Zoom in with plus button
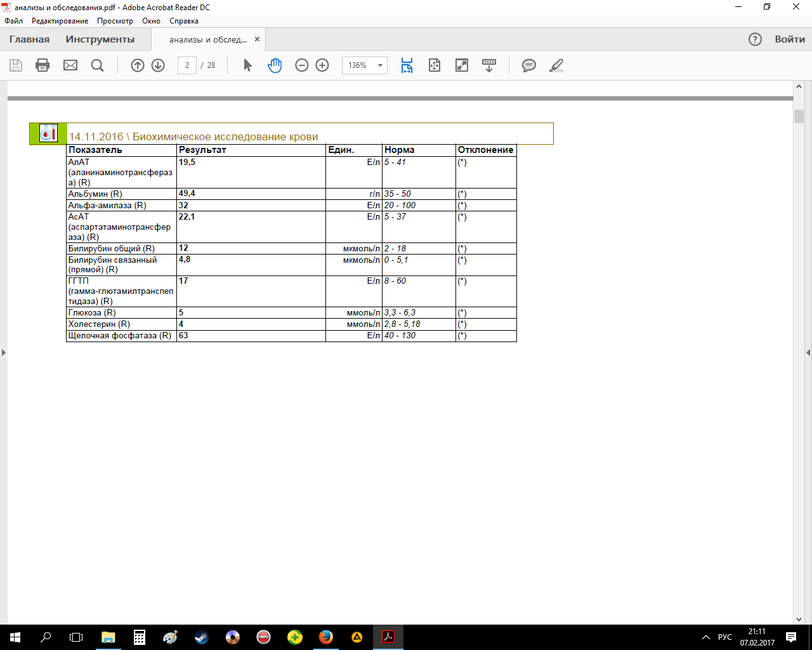812x650 pixels. (x=322, y=65)
